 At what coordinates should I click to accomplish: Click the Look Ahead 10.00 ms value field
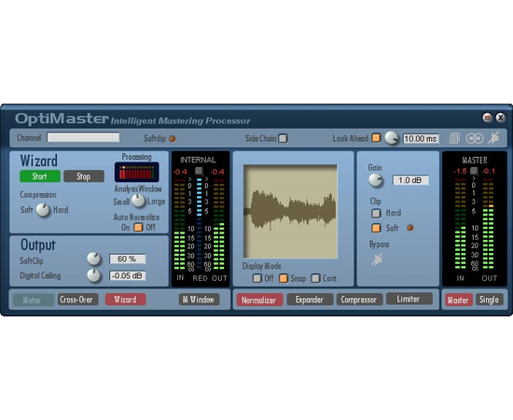pos(421,138)
